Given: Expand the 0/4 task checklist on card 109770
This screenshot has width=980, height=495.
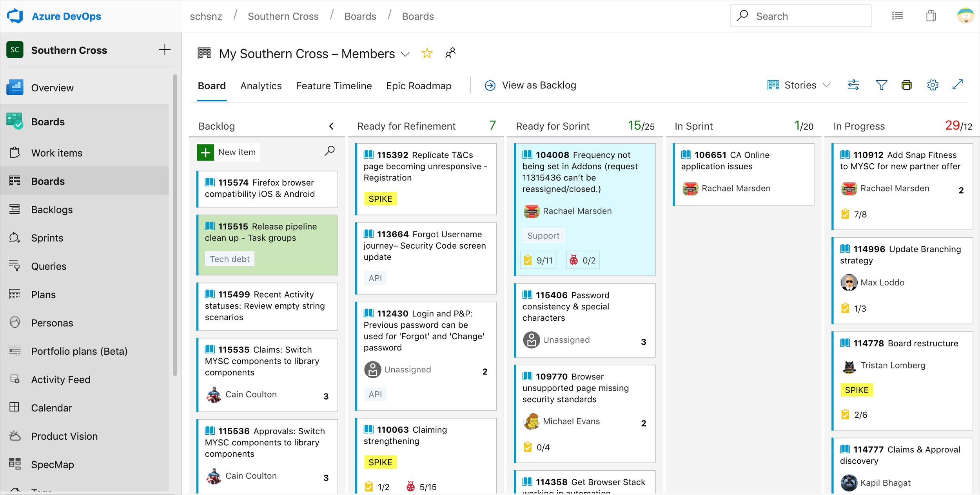Looking at the screenshot, I should click(x=537, y=447).
